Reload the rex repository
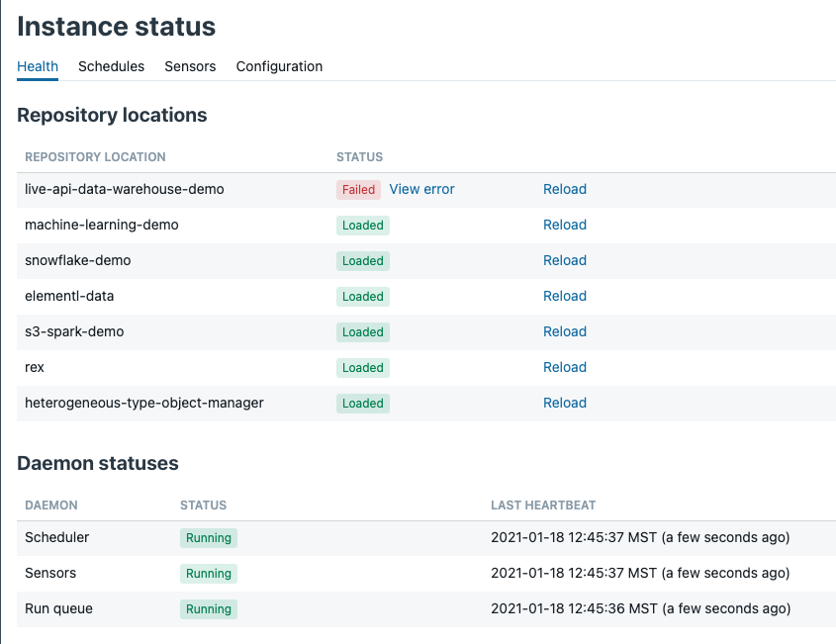The image size is (836, 644). click(x=565, y=367)
